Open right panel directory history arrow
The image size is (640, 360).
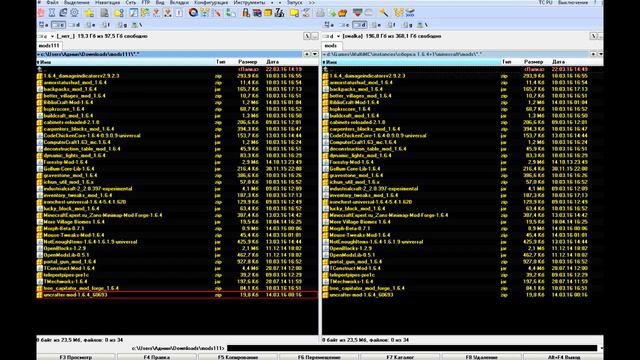600,54
